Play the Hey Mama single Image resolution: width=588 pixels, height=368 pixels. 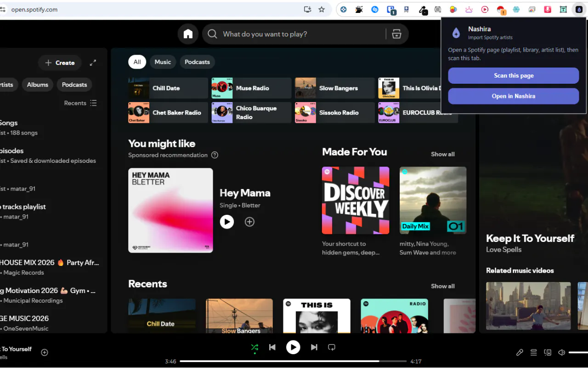point(226,222)
